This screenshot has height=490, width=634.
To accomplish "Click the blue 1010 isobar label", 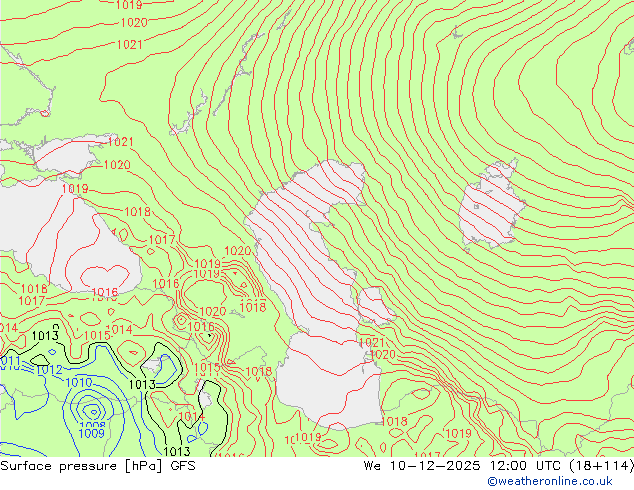I will (x=78, y=382).
